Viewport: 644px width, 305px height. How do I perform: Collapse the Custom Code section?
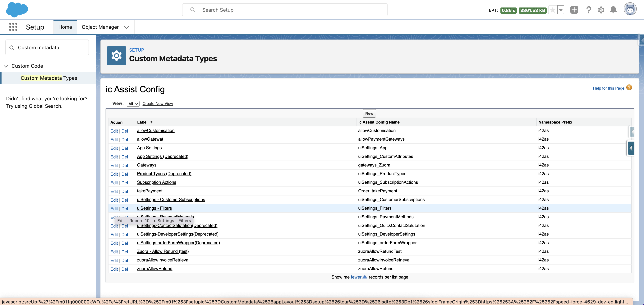click(6, 66)
